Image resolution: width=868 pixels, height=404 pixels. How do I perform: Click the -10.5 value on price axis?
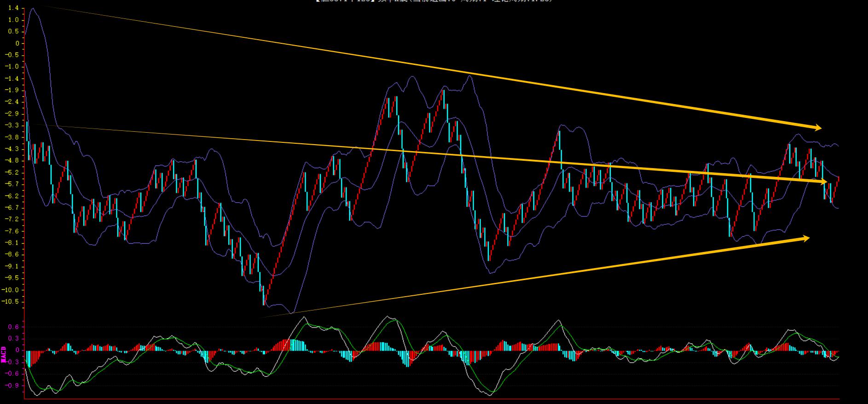pos(12,302)
